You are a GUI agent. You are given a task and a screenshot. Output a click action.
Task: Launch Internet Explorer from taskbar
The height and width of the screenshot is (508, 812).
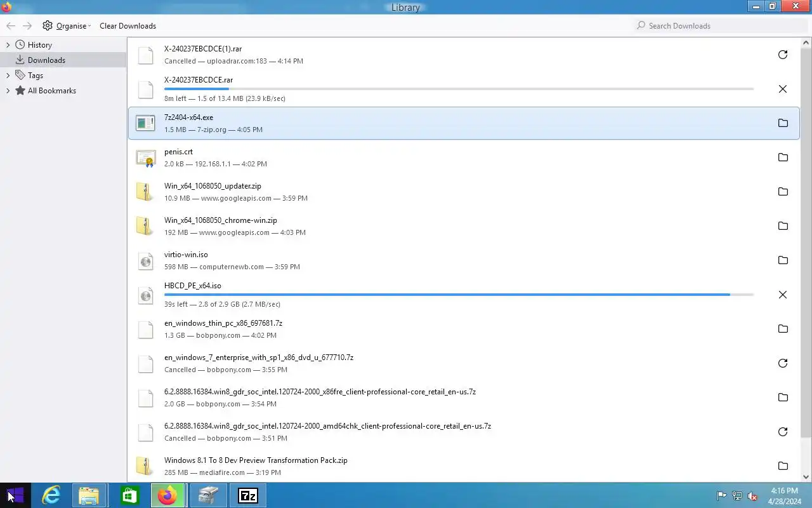pyautogui.click(x=50, y=495)
